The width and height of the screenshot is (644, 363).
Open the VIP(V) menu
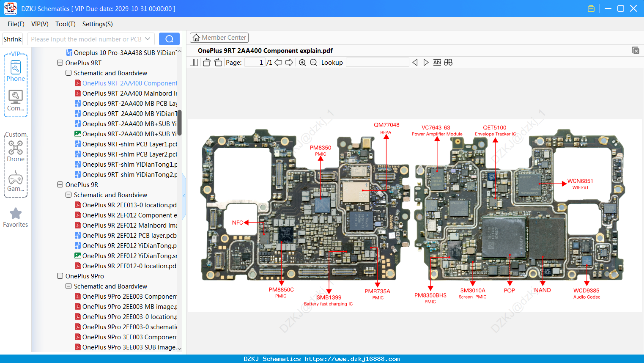coord(40,24)
